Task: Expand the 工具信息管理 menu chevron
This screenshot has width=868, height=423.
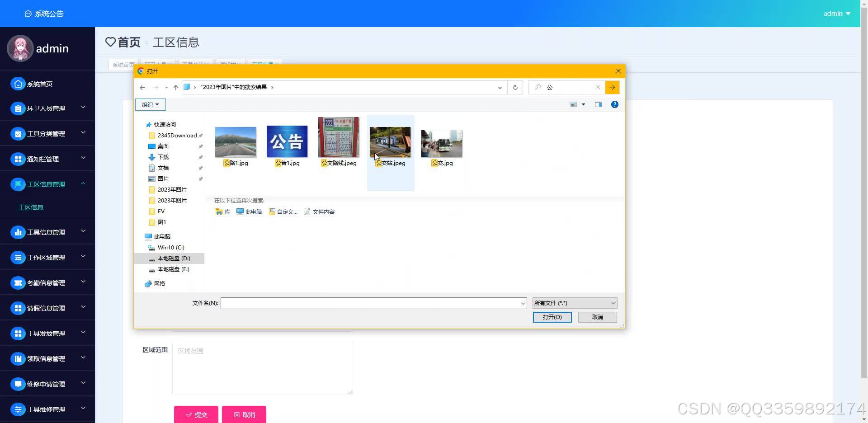Action: pyautogui.click(x=83, y=231)
